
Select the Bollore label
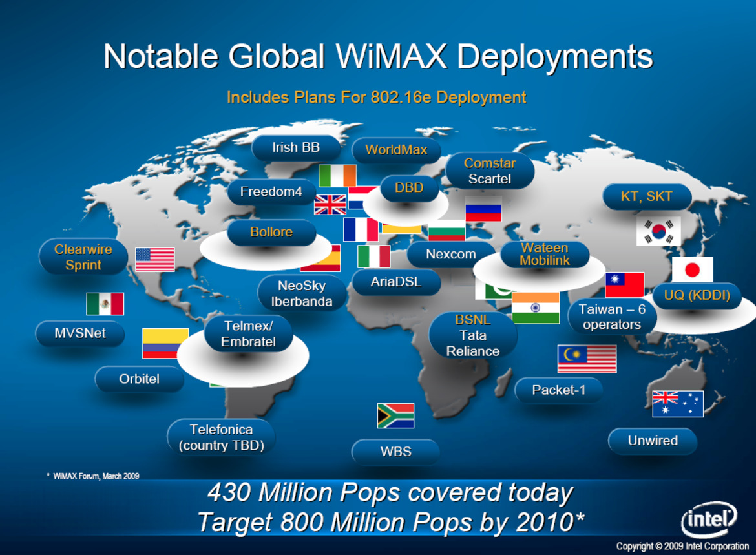coord(271,233)
